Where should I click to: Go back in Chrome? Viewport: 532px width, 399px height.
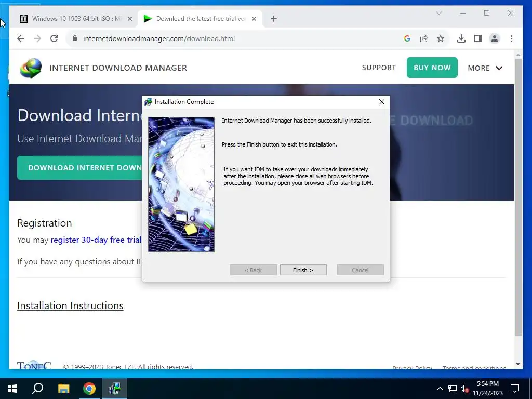[x=21, y=38]
